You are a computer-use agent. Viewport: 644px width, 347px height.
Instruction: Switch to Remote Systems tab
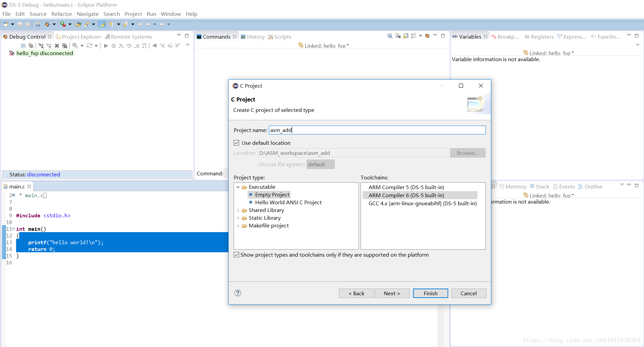[x=129, y=37]
